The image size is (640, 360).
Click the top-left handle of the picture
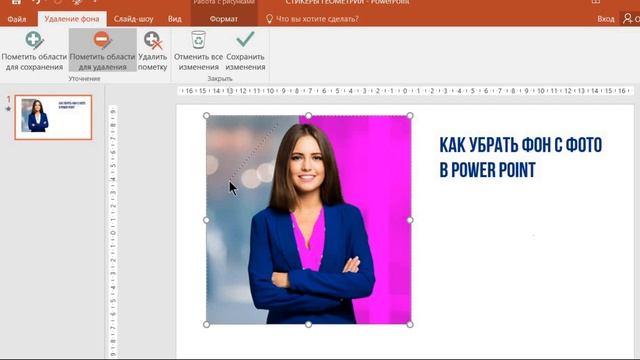tap(207, 116)
